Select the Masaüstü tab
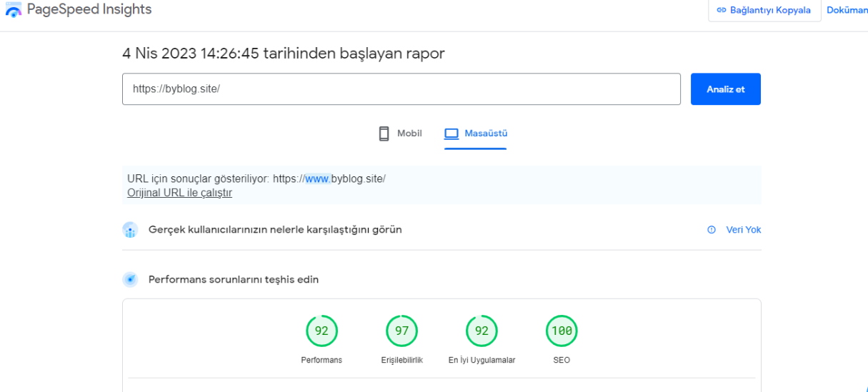The image size is (868, 392). coord(476,134)
